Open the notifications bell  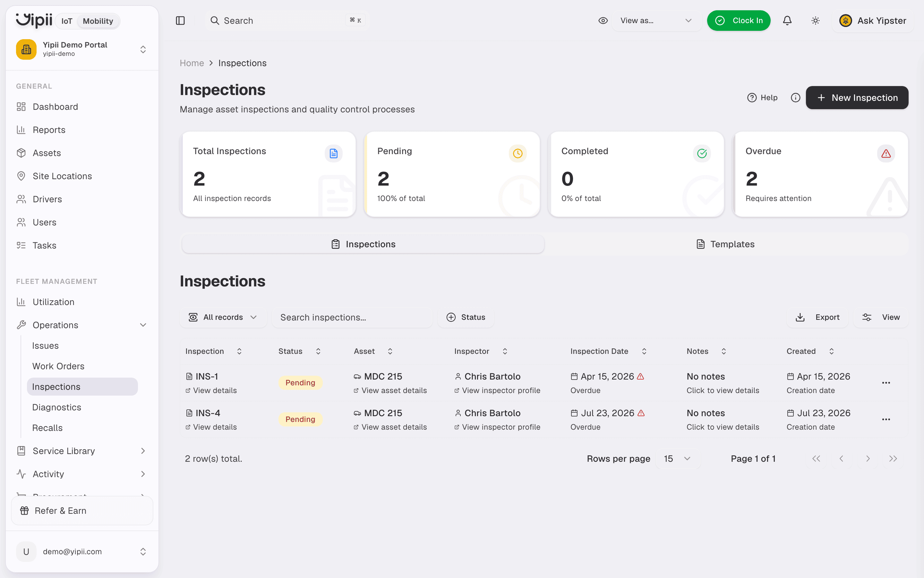click(x=787, y=21)
